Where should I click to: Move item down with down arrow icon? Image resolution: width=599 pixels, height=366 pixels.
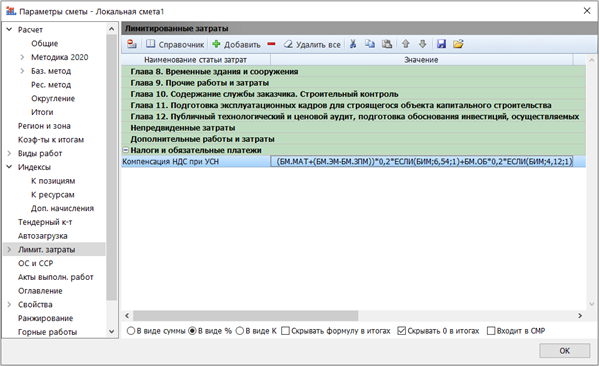[423, 44]
